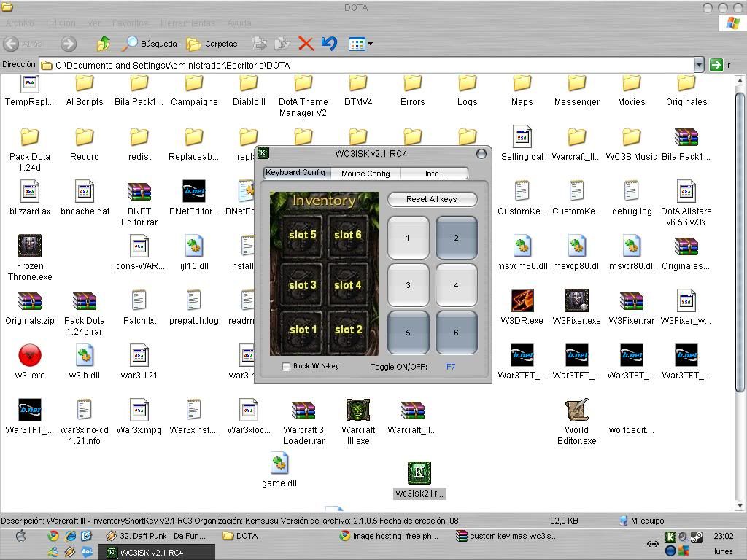The image size is (747, 560).
Task: Click the address path field
Action: (367, 65)
